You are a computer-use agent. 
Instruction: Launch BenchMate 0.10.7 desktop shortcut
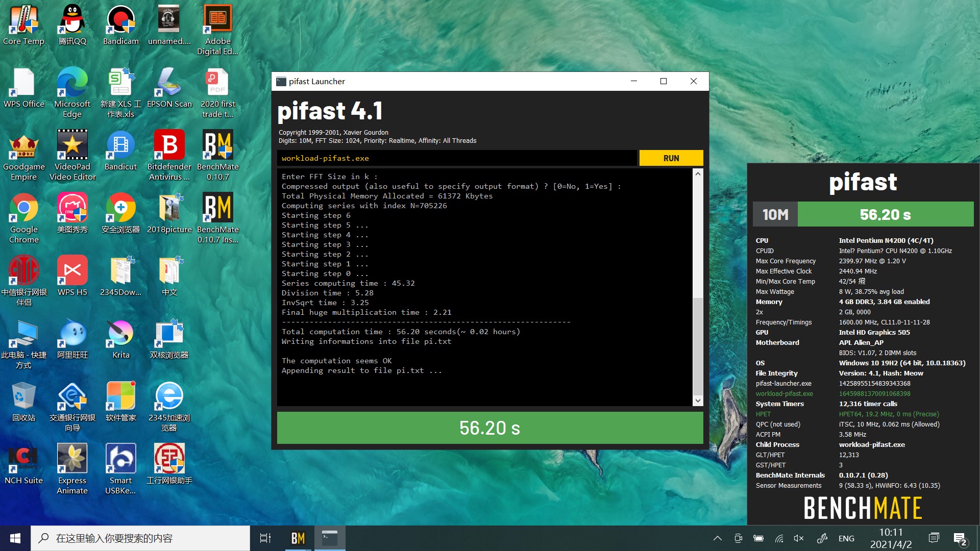coord(218,155)
